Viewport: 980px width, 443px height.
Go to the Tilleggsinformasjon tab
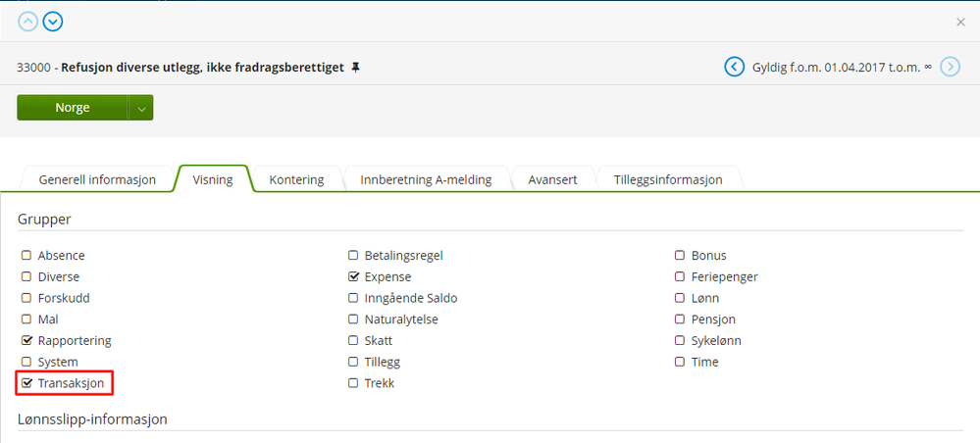pyautogui.click(x=668, y=180)
